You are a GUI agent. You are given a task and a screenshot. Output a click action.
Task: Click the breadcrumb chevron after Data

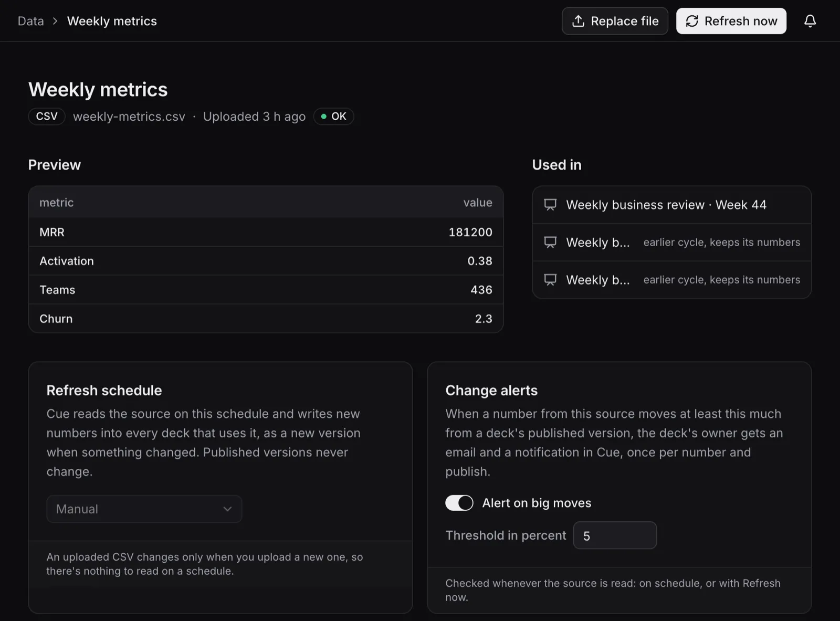click(x=55, y=21)
